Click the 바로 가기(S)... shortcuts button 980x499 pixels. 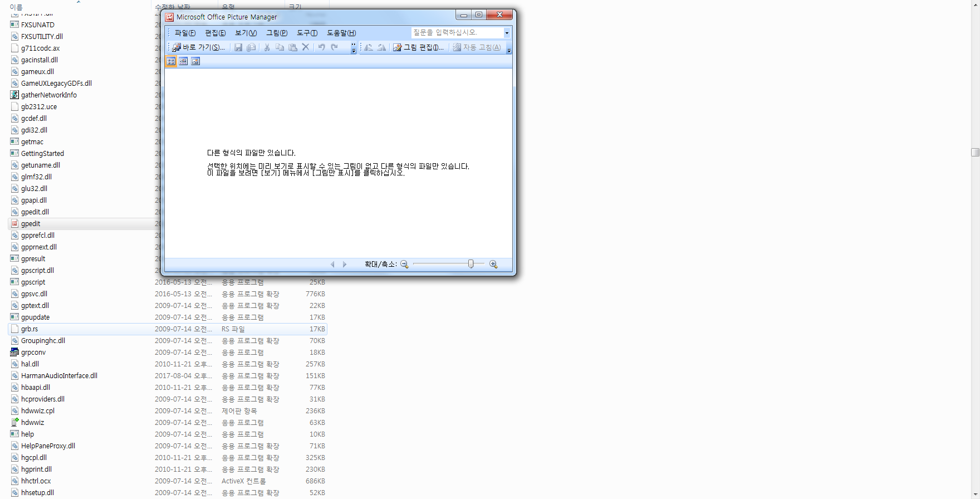point(199,47)
